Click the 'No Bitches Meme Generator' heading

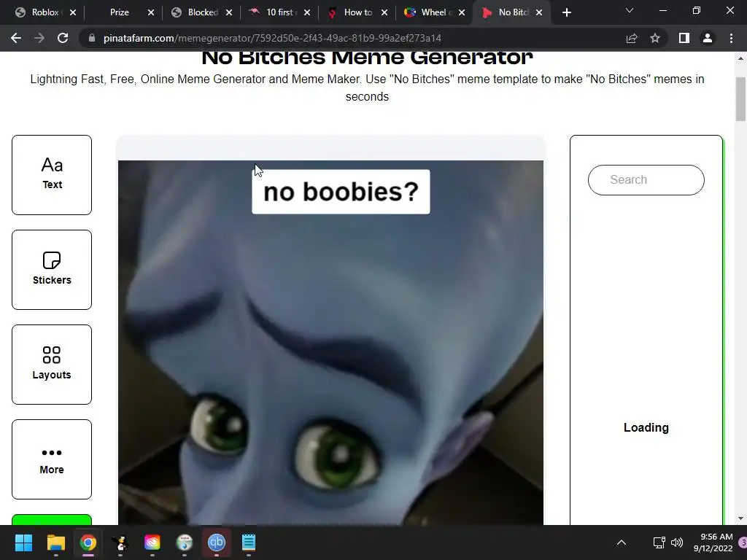click(367, 58)
